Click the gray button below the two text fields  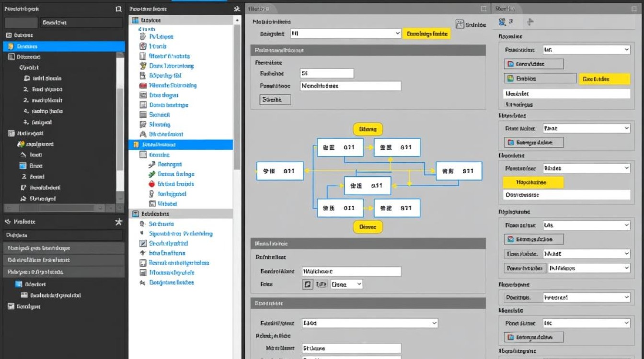click(275, 100)
